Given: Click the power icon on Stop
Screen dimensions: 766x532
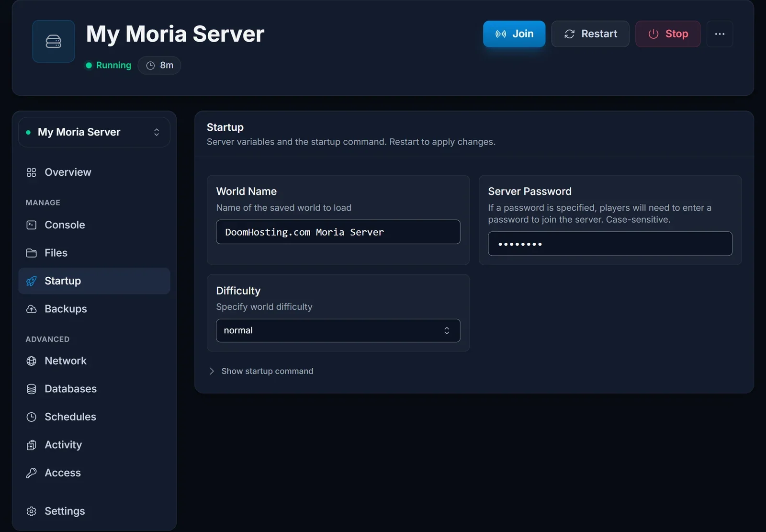Looking at the screenshot, I should coord(653,34).
